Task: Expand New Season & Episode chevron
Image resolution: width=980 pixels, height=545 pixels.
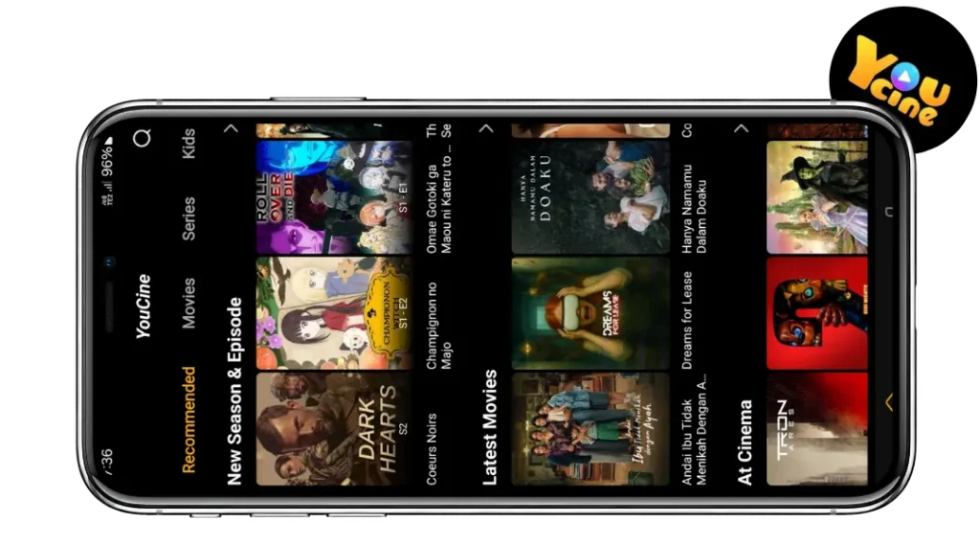Action: pos(232,128)
